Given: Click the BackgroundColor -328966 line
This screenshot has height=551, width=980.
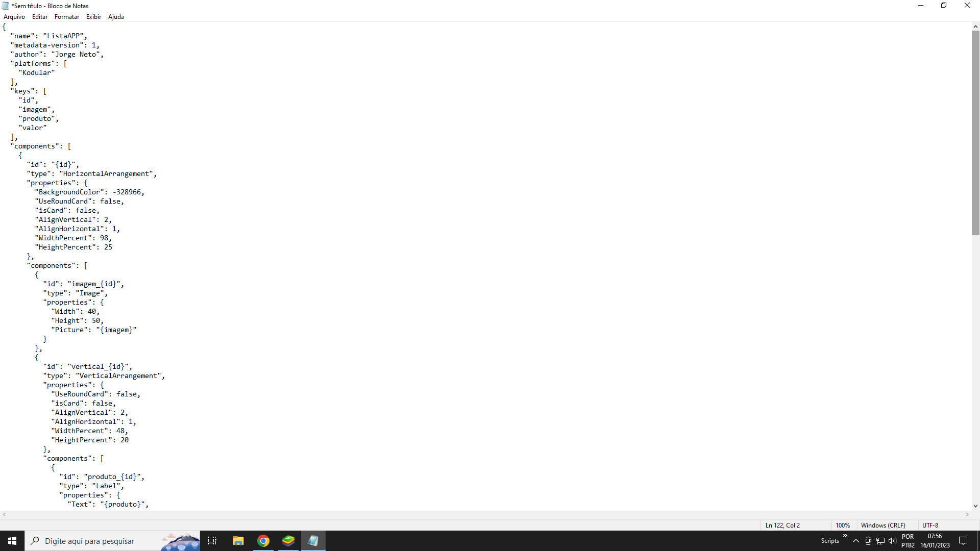Looking at the screenshot, I should pyautogui.click(x=90, y=192).
